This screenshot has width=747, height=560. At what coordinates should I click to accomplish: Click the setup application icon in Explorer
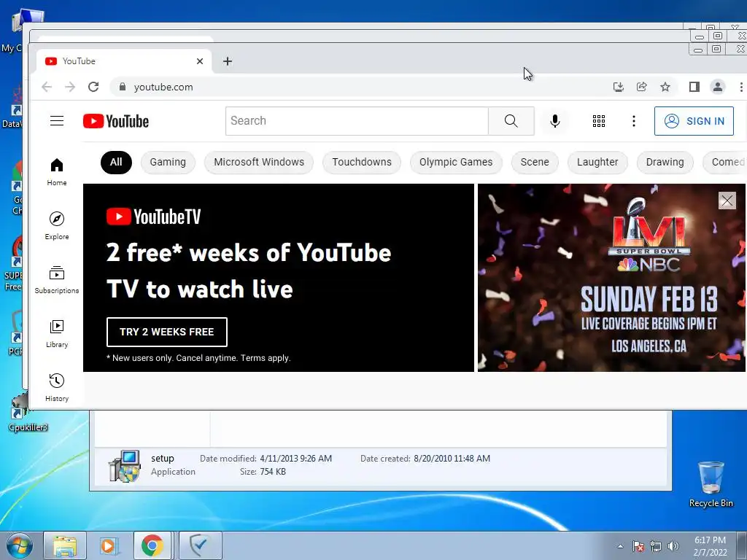pyautogui.click(x=124, y=466)
